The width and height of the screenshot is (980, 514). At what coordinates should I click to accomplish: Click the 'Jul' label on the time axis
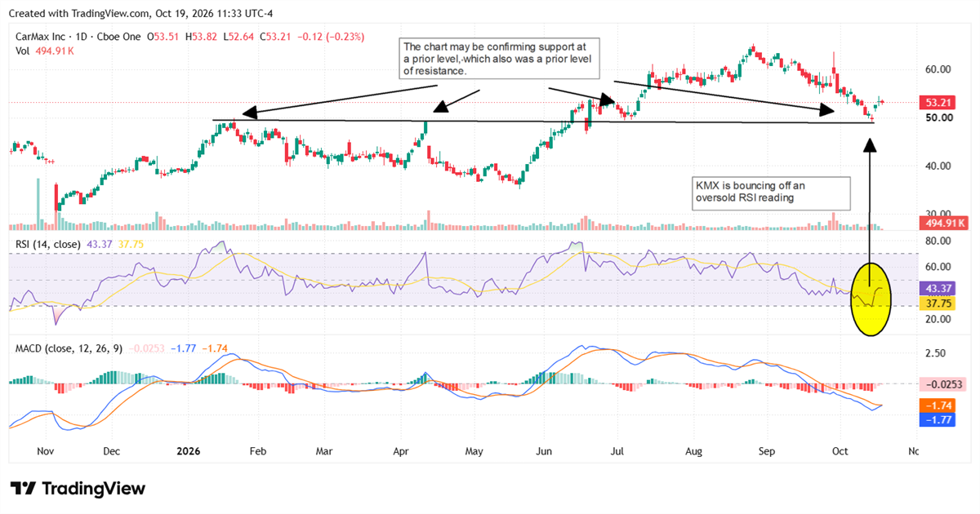(618, 450)
